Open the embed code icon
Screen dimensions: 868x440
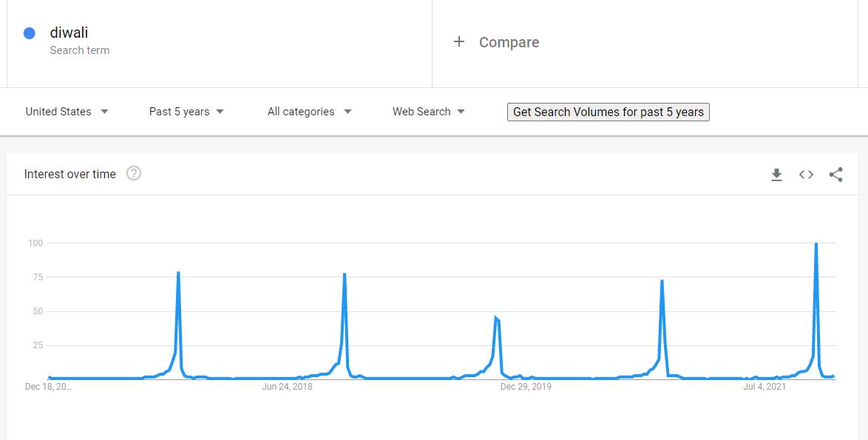[x=806, y=175]
